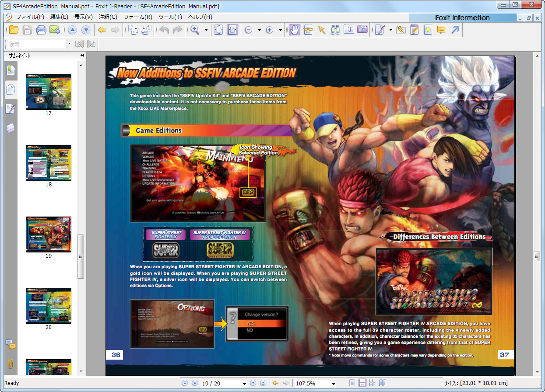545x392 pixels.
Task: Click the Print icon in toolbar
Action: (41, 30)
